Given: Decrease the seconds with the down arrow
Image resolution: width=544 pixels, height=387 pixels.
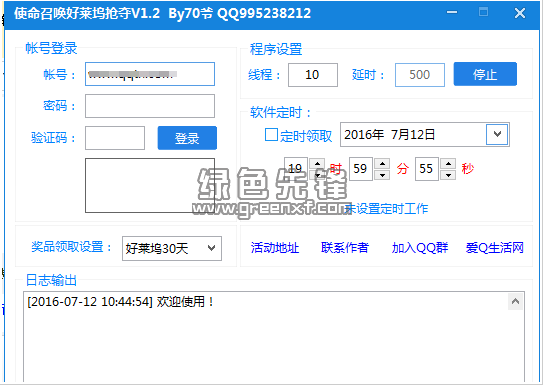Looking at the screenshot, I should pos(448,175).
